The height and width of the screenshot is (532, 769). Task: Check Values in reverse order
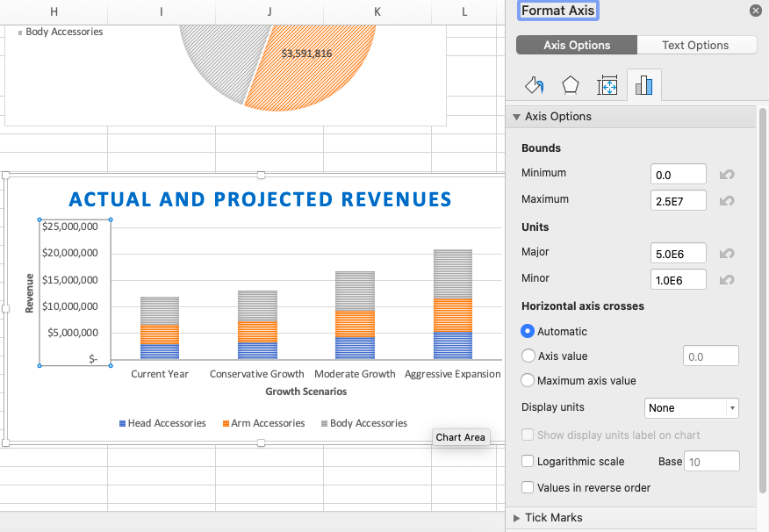(x=527, y=487)
